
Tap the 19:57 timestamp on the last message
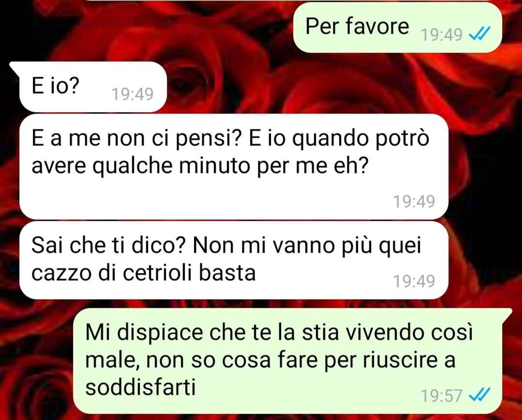point(442,395)
